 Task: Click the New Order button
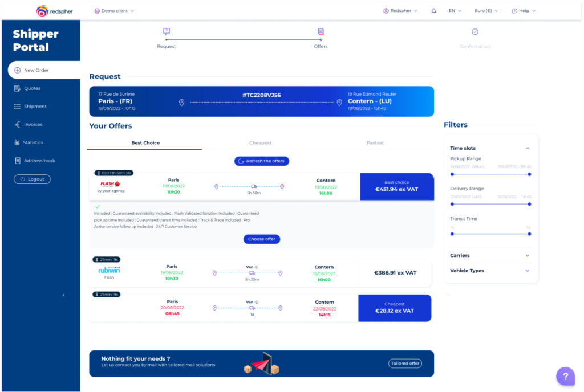pos(44,70)
